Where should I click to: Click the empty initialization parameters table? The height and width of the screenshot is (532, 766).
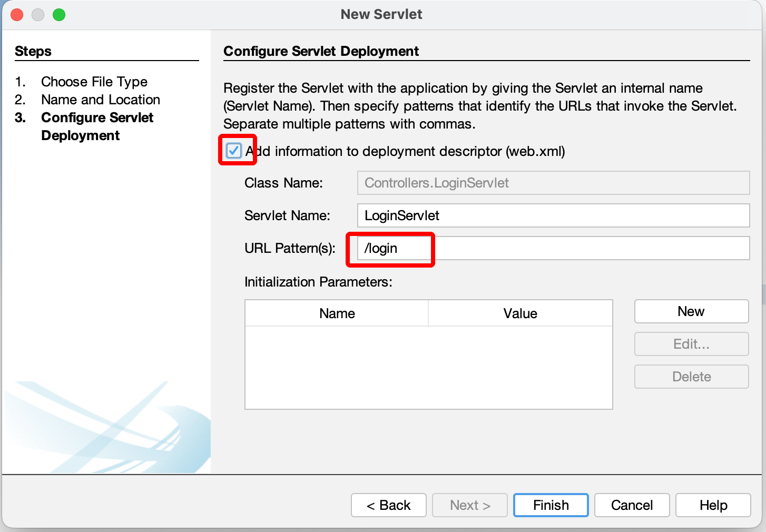click(429, 367)
